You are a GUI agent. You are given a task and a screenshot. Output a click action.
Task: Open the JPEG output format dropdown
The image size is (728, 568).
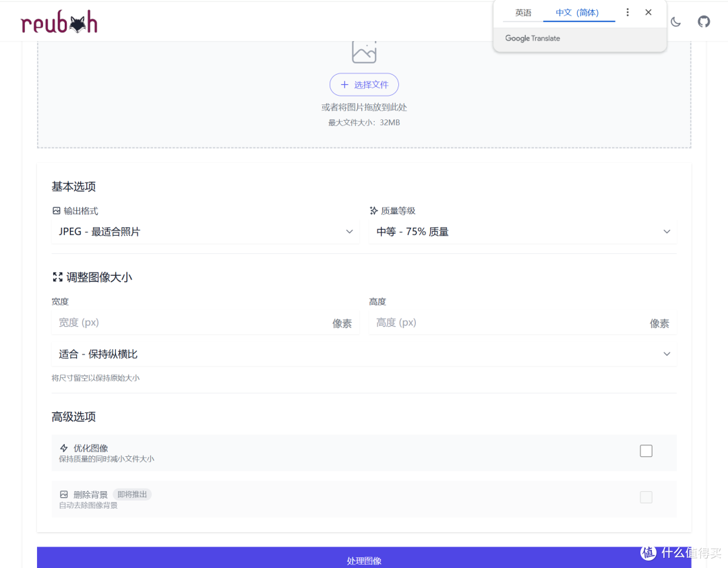[205, 232]
